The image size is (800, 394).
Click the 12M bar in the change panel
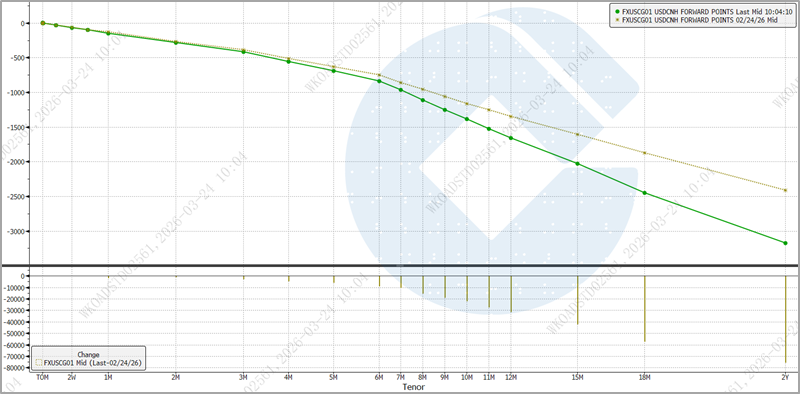[x=511, y=294]
